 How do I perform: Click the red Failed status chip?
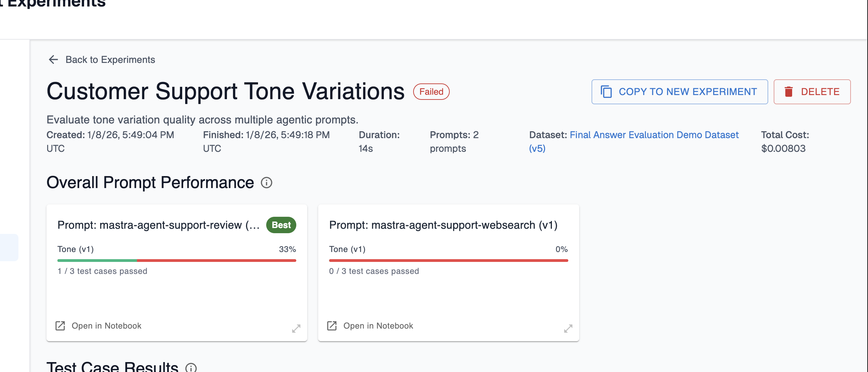click(431, 92)
